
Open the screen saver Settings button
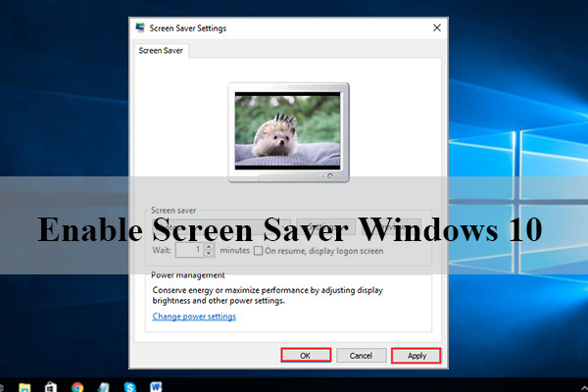(x=328, y=226)
